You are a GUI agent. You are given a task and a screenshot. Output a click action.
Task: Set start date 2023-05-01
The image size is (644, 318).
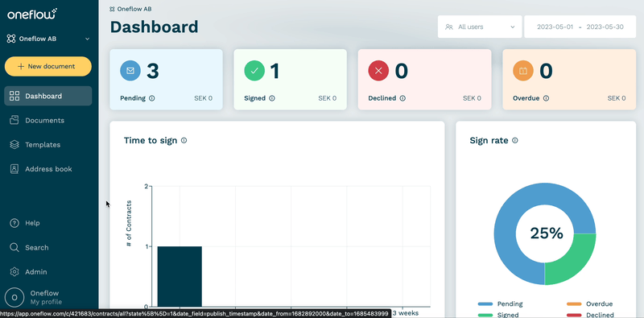point(555,27)
